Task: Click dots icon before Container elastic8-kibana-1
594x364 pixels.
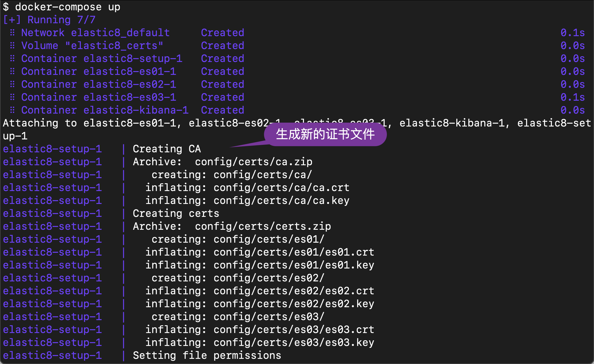Action: [12, 110]
